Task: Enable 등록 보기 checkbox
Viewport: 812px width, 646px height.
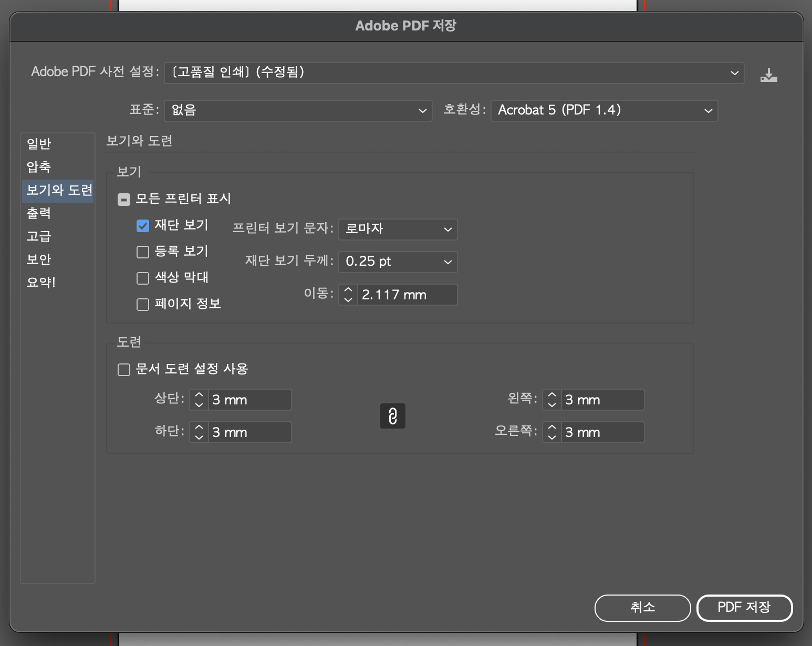Action: tap(143, 252)
